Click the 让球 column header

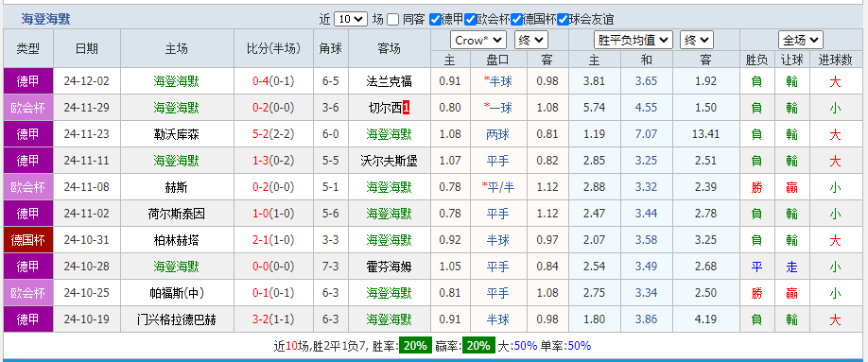coord(791,60)
